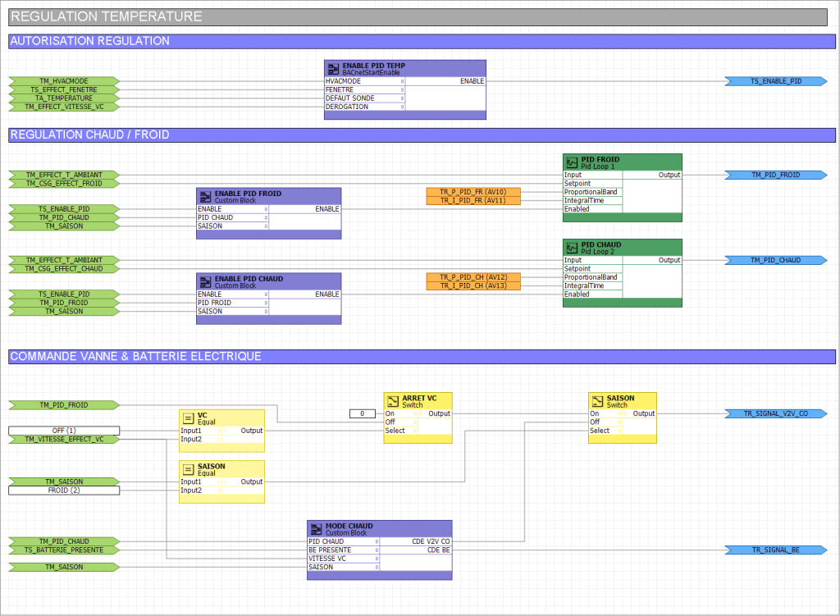Click the ENABLE PID TEMP block icon
840x616 pixels.
(333, 69)
